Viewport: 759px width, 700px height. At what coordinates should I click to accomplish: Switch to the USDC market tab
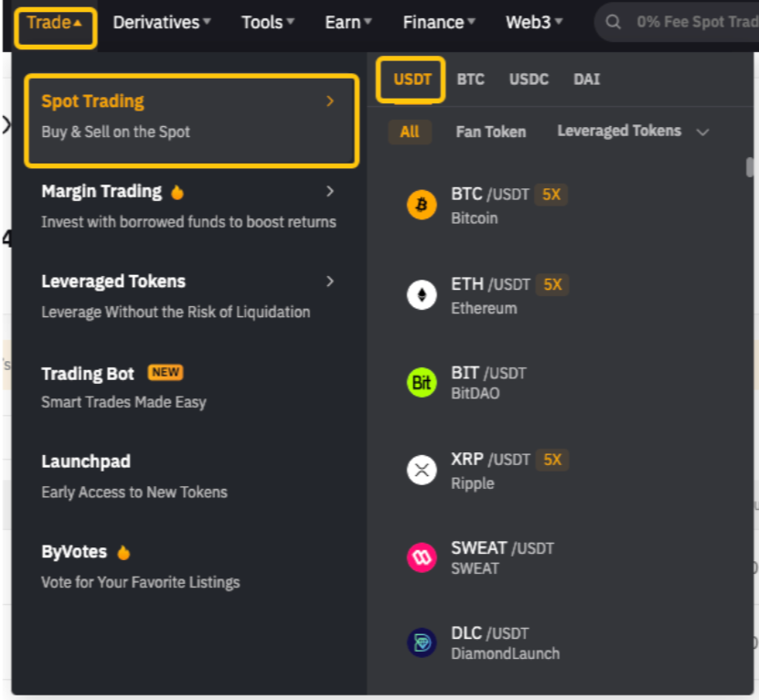coord(529,80)
